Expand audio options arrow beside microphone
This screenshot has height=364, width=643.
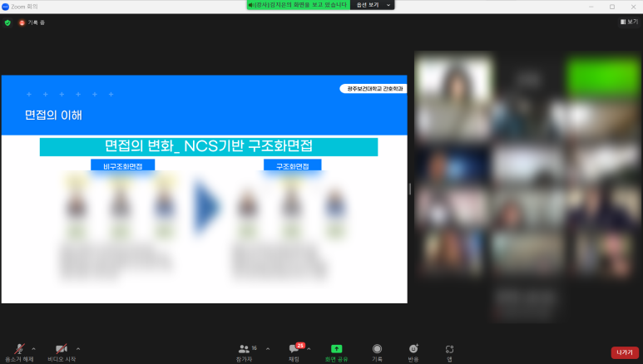click(34, 348)
